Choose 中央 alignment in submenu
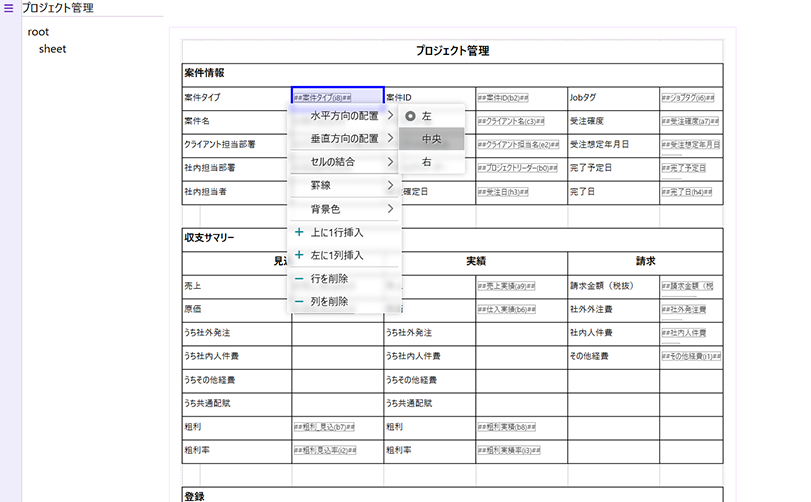Image resolution: width=811 pixels, height=502 pixels. (431, 139)
